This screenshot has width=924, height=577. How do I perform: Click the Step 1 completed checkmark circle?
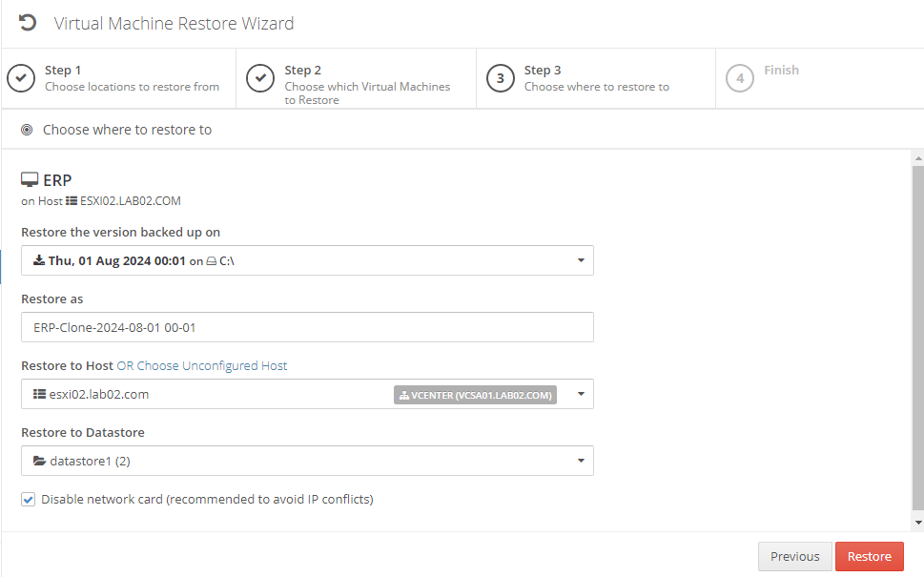(x=21, y=78)
